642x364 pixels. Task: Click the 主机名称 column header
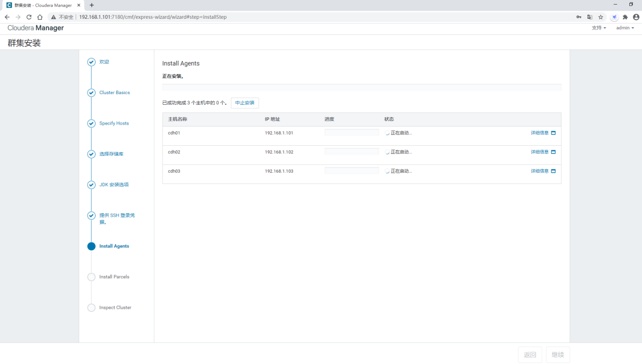point(178,119)
